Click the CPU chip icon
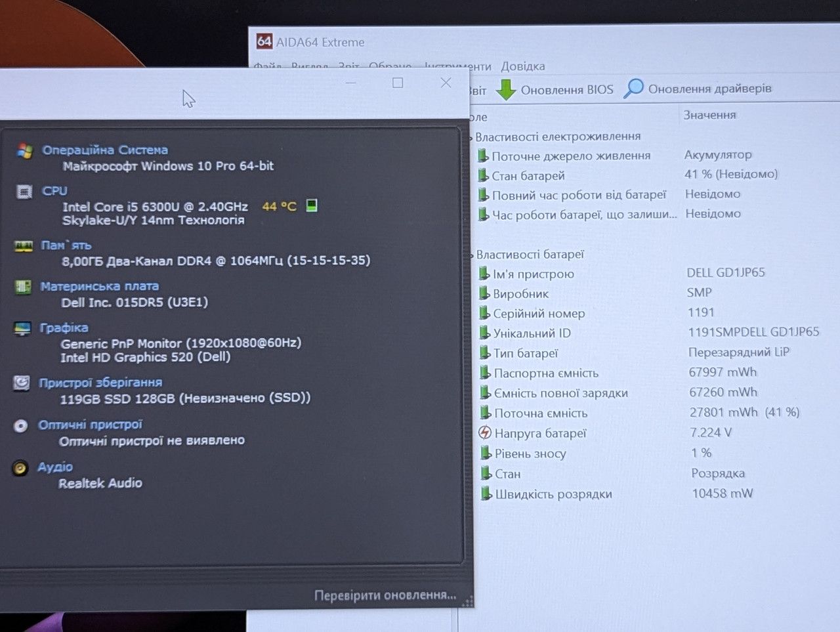This screenshot has height=632, width=840. (24, 192)
